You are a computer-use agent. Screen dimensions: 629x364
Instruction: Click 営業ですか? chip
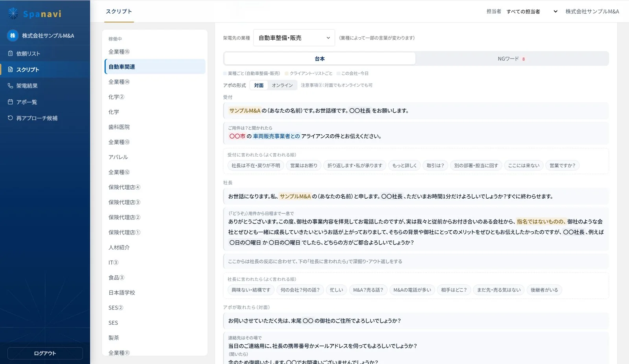point(563,166)
